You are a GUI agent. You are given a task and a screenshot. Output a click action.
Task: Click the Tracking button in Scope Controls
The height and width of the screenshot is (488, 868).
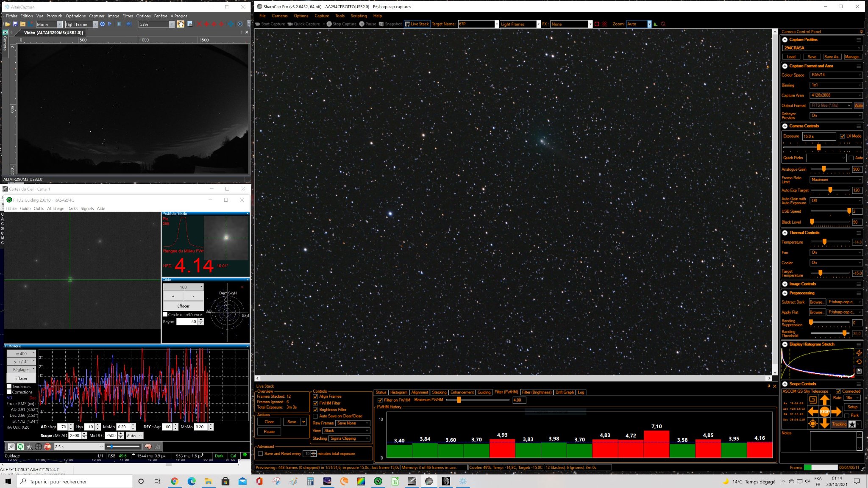pyautogui.click(x=839, y=424)
